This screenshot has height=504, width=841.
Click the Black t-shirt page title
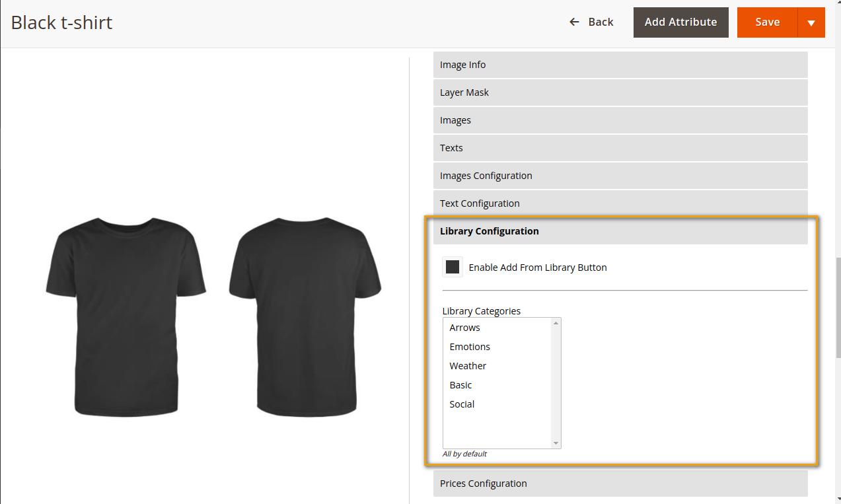61,22
